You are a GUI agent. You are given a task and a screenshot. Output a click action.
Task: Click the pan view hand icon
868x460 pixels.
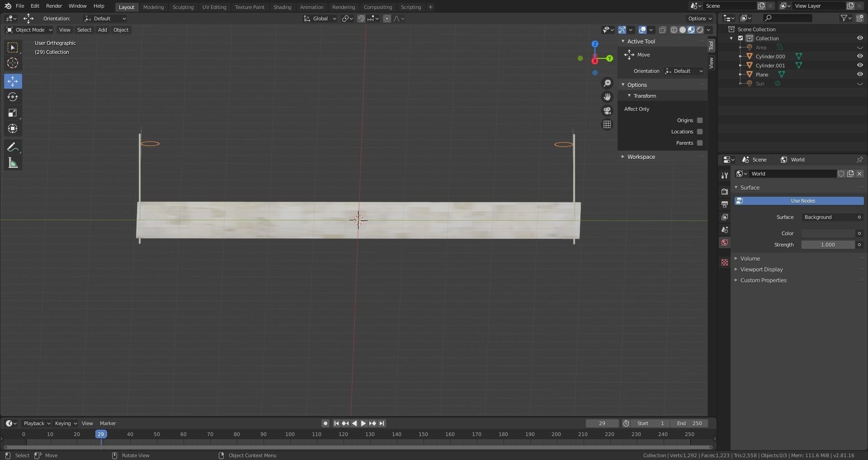[x=607, y=97]
